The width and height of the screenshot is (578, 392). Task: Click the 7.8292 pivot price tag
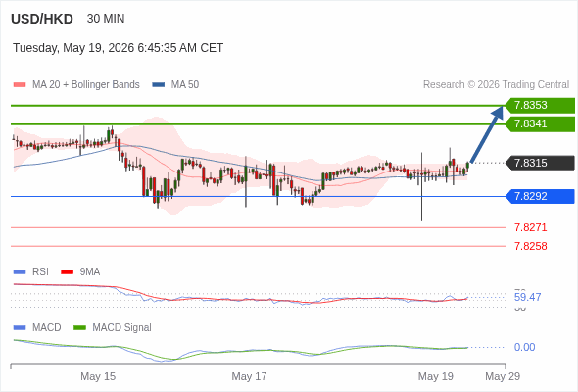pos(540,196)
